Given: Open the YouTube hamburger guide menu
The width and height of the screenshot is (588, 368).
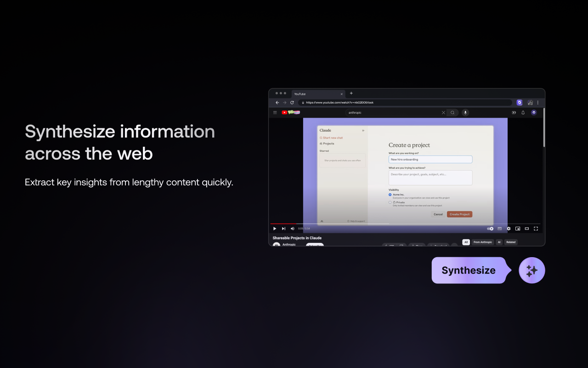Looking at the screenshot, I should 275,112.
